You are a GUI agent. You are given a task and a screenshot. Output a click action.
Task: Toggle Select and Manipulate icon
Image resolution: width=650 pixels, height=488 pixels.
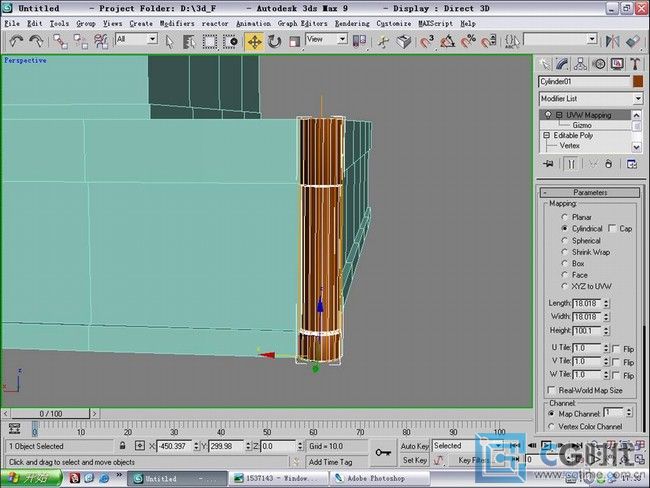(383, 42)
